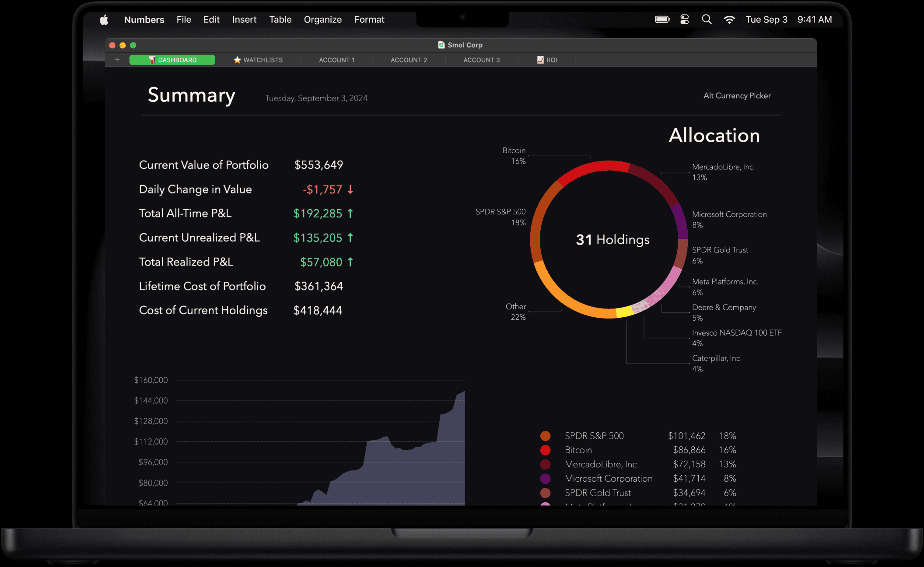924x567 pixels.
Task: Minimize the Smol Corp window
Action: tap(122, 45)
